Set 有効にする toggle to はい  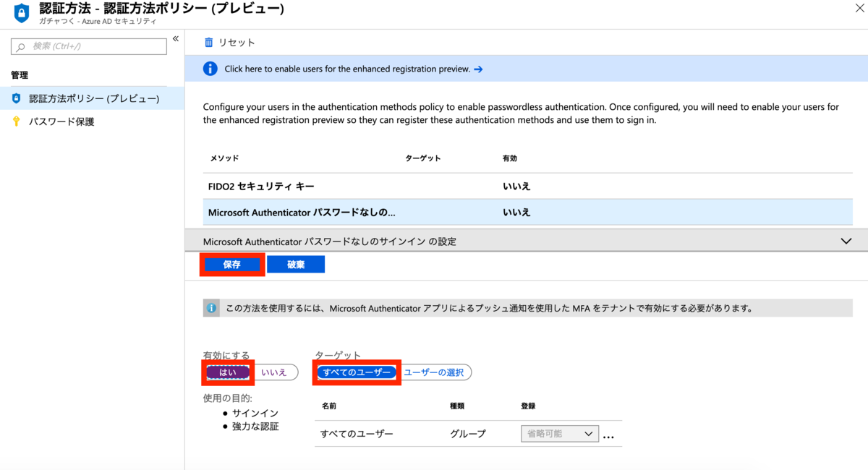pos(227,372)
